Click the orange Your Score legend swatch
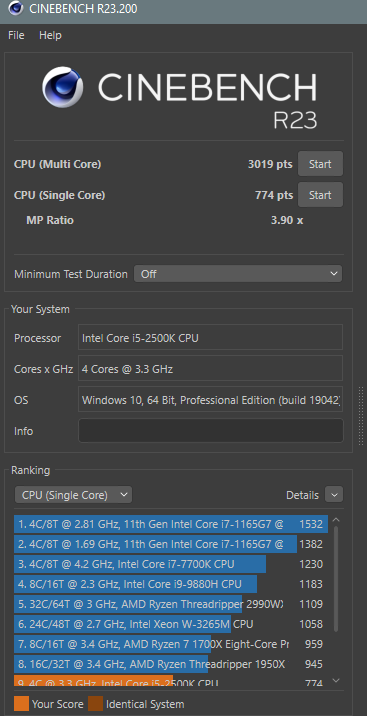 tap(21, 704)
